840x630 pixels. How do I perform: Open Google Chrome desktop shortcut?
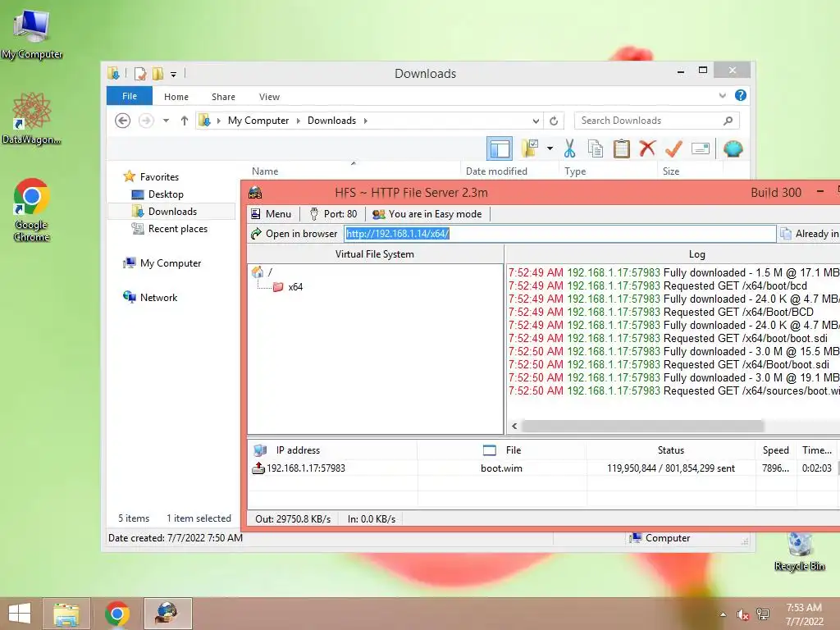[x=32, y=210]
